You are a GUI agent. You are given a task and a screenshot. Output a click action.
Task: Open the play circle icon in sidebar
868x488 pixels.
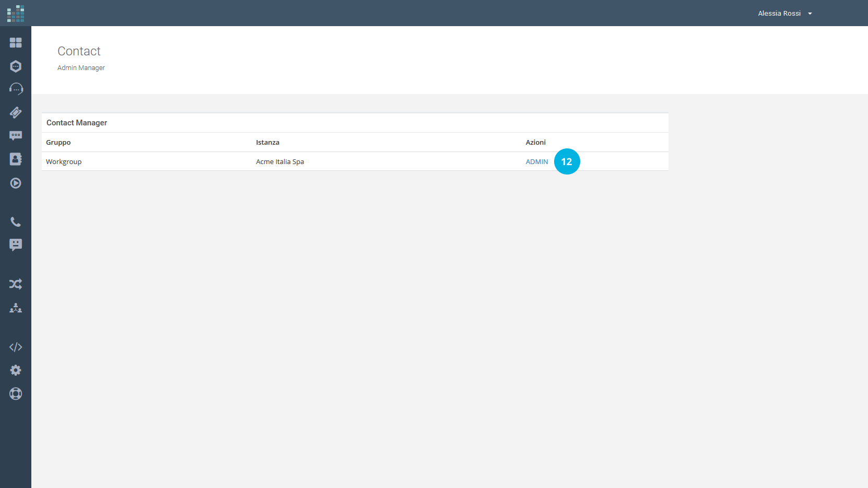pos(16,183)
